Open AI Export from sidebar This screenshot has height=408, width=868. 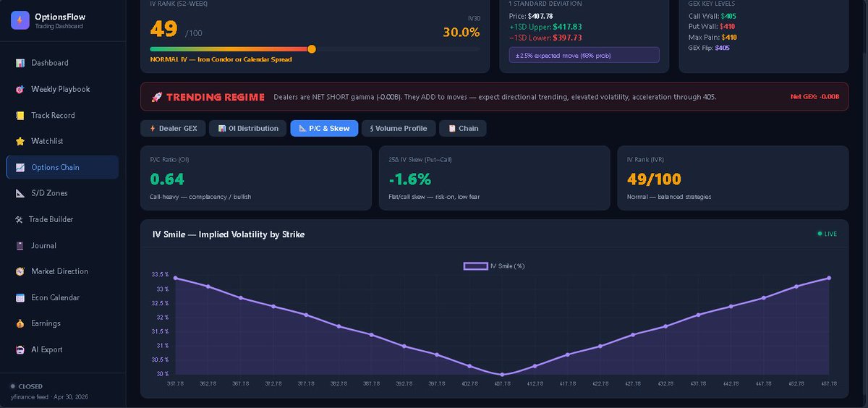(62, 349)
